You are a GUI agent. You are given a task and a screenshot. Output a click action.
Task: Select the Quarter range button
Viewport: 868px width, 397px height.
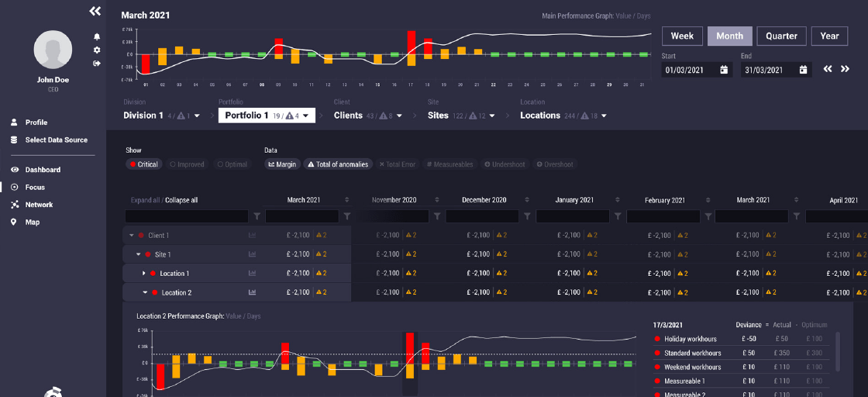click(x=781, y=36)
